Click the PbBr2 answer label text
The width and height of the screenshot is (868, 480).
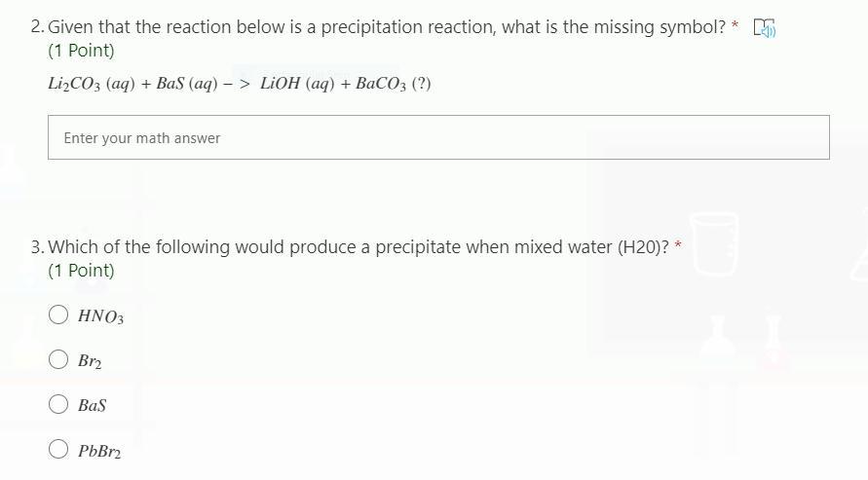[99, 452]
